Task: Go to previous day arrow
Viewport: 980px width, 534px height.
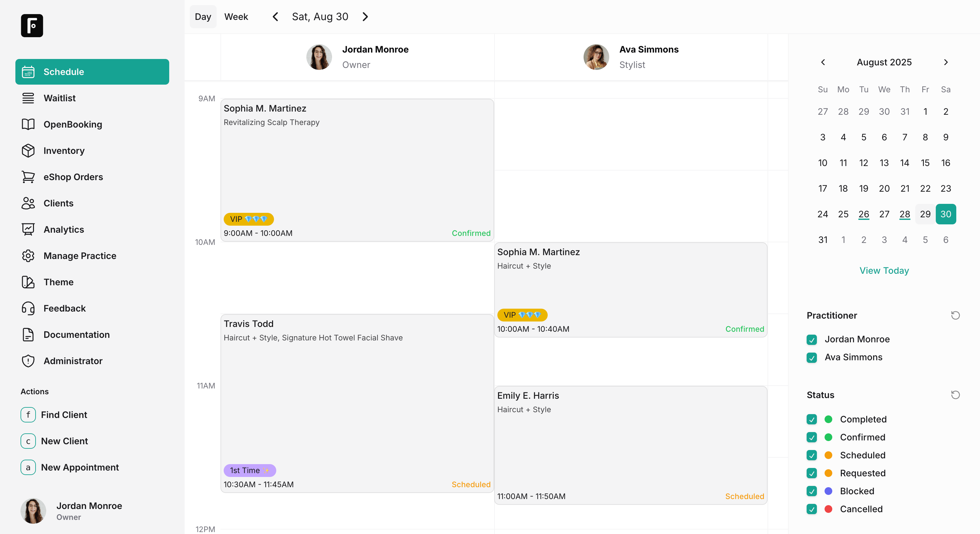Action: (275, 17)
